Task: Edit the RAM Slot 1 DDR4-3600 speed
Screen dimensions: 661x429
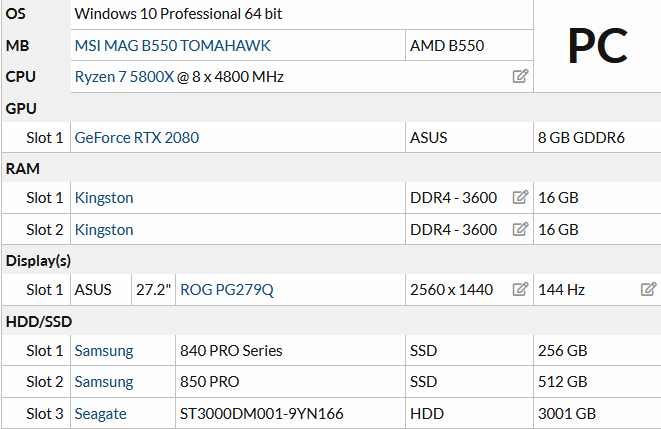Action: pyautogui.click(x=520, y=198)
